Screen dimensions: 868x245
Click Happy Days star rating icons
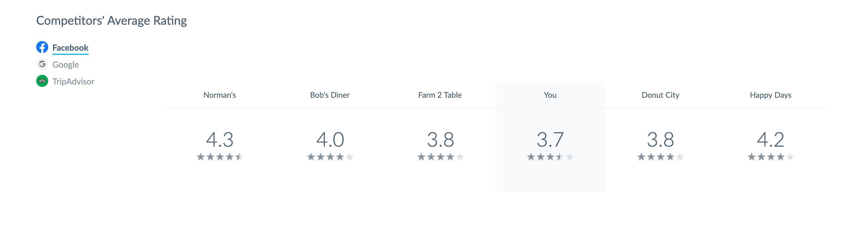(x=771, y=157)
